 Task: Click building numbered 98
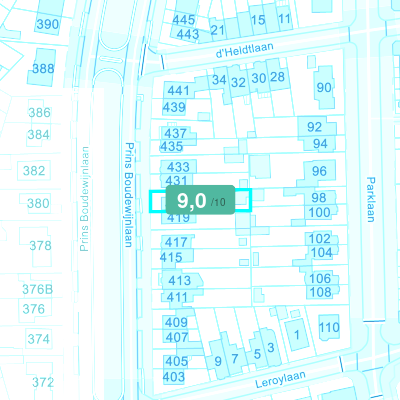[319, 197]
